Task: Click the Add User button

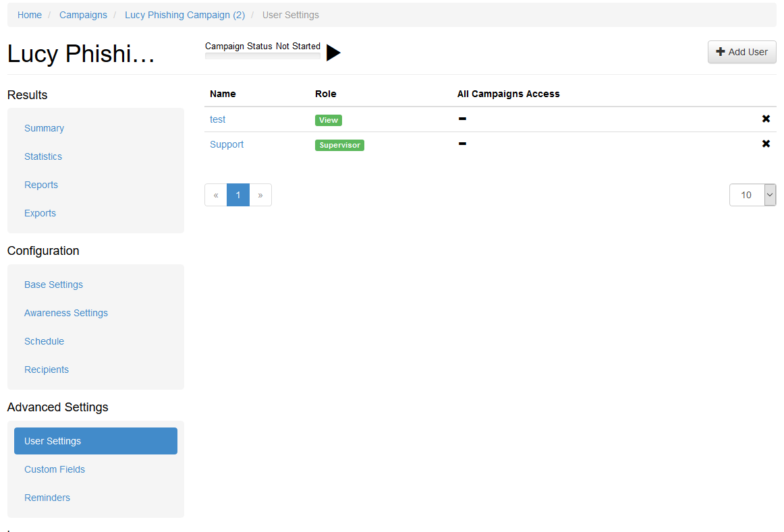Action: pos(741,52)
